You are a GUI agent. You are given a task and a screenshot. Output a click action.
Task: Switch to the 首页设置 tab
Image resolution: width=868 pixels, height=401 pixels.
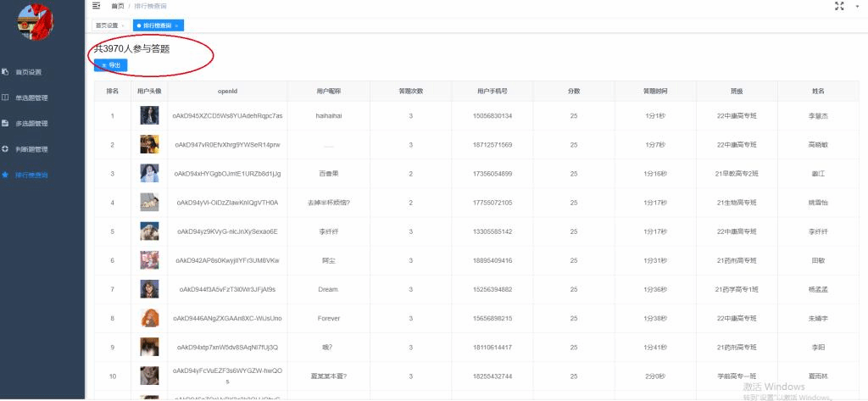[107, 25]
